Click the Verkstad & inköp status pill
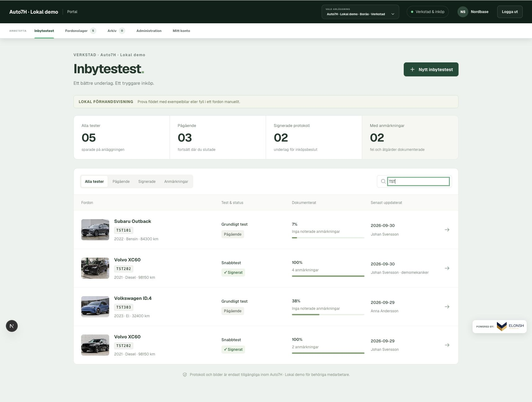 (x=428, y=12)
